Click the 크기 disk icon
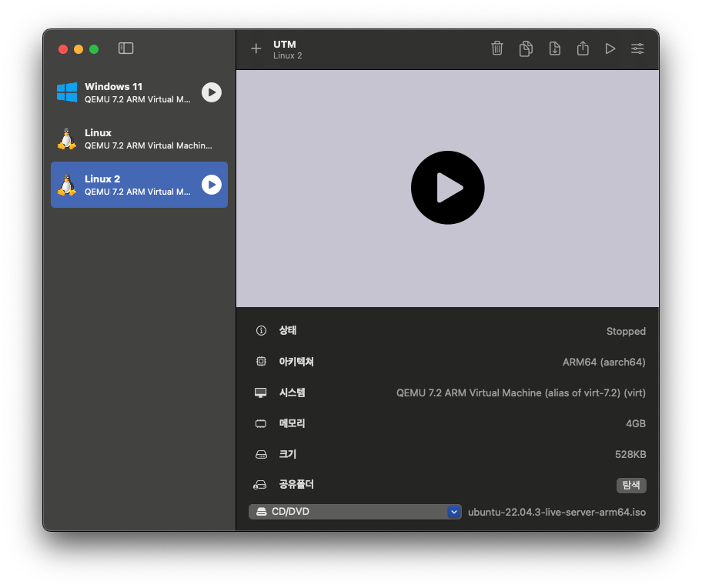The image size is (702, 588). click(261, 454)
